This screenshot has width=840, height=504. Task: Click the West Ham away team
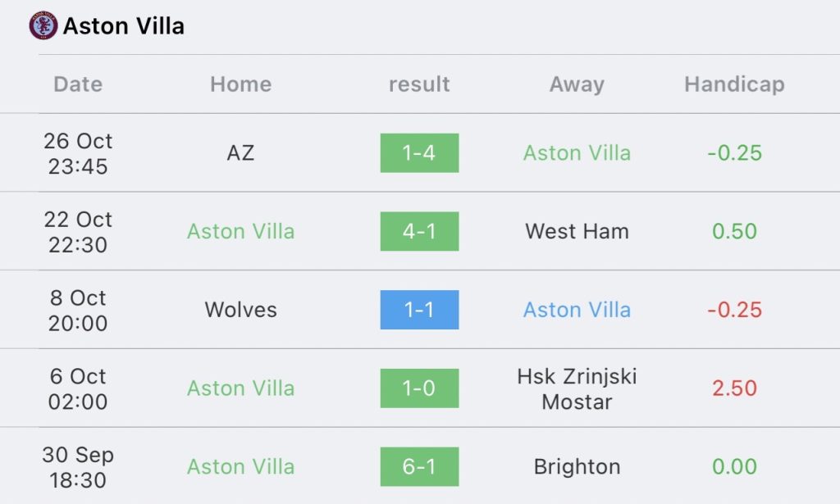(x=577, y=231)
